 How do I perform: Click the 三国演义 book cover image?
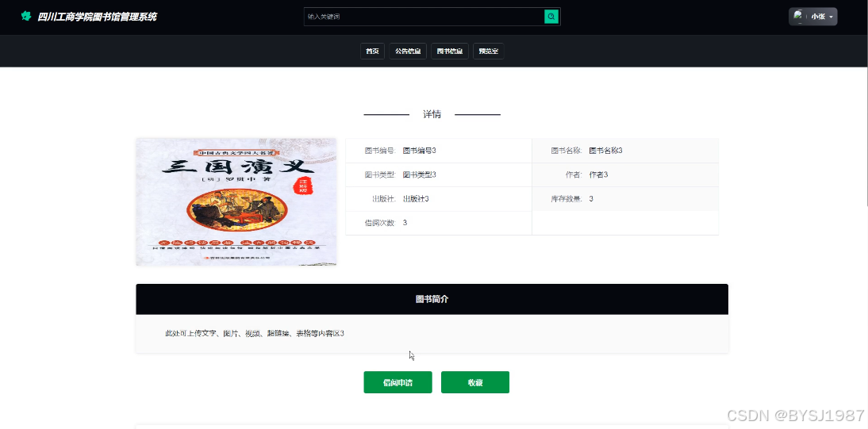(236, 201)
